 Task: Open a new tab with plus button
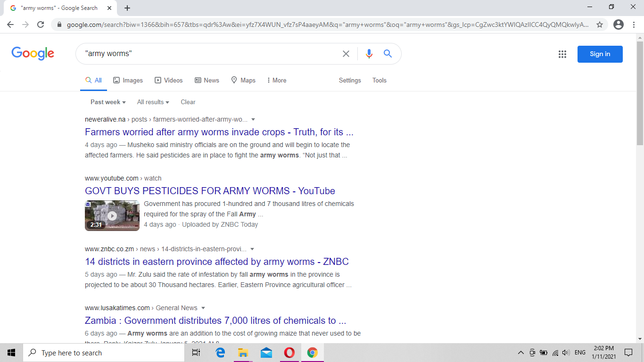pos(127,8)
